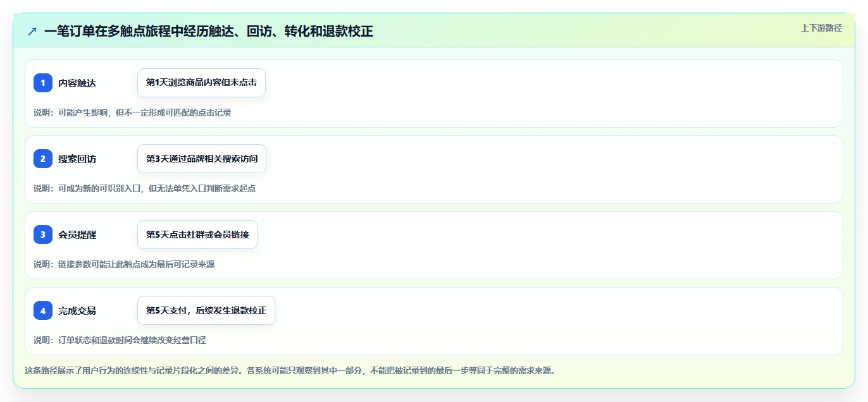The width and height of the screenshot is (868, 402).
Task: Click the note 可能产生影响，但不一定形成可匹配的点击记录
Action: pyautogui.click(x=132, y=113)
